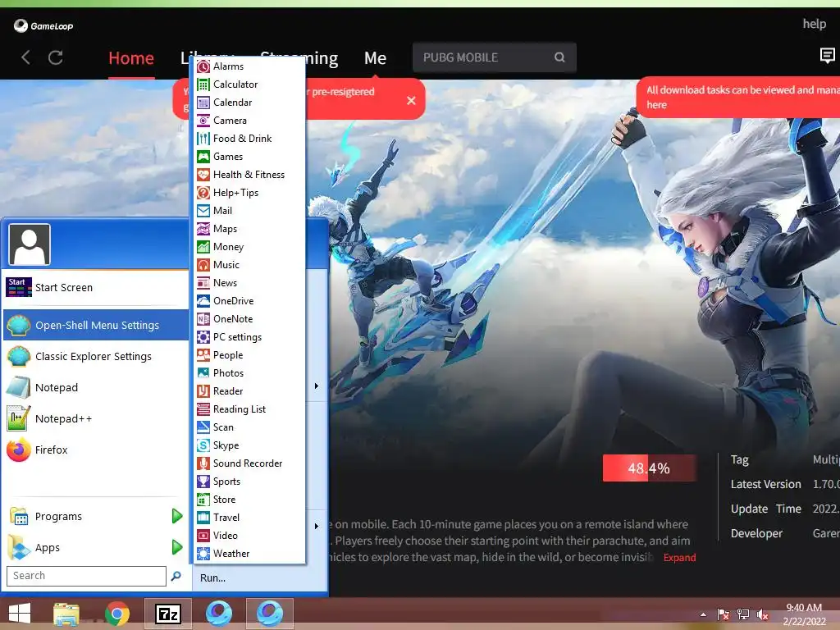The image size is (840, 630).
Task: Click the PC settings gear icon
Action: (x=203, y=337)
